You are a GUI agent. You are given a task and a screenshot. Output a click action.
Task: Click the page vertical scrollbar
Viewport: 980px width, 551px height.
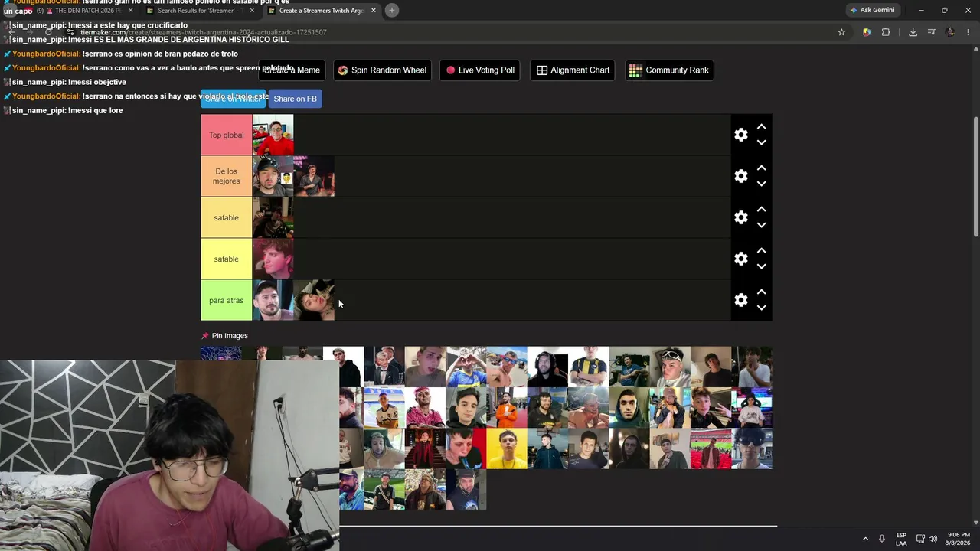pyautogui.click(x=975, y=178)
